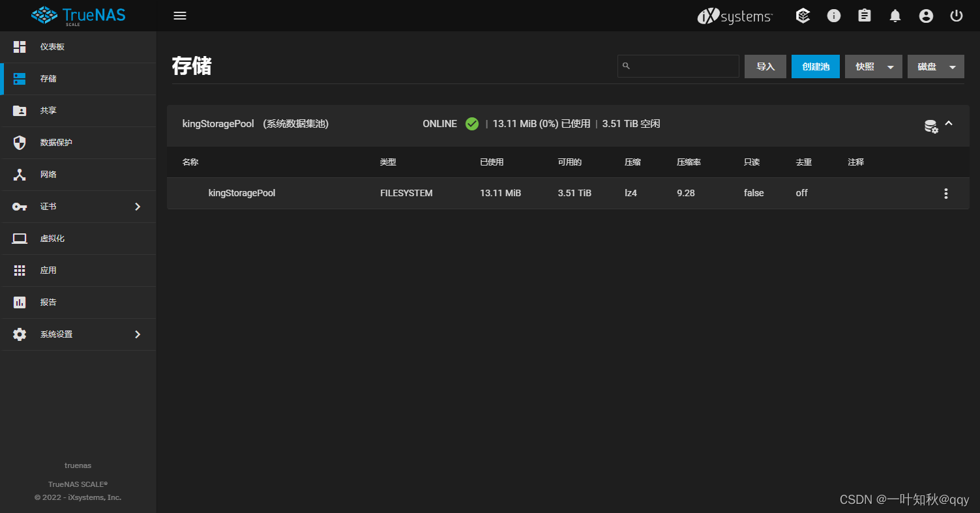The height and width of the screenshot is (513, 980).
Task: Open the 快照 dropdown
Action: (x=874, y=66)
